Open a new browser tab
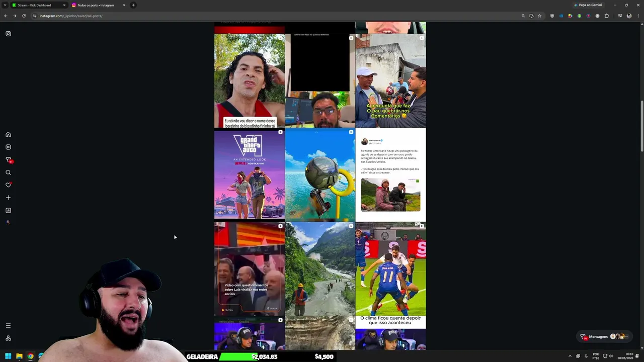The width and height of the screenshot is (644, 362). point(133,5)
